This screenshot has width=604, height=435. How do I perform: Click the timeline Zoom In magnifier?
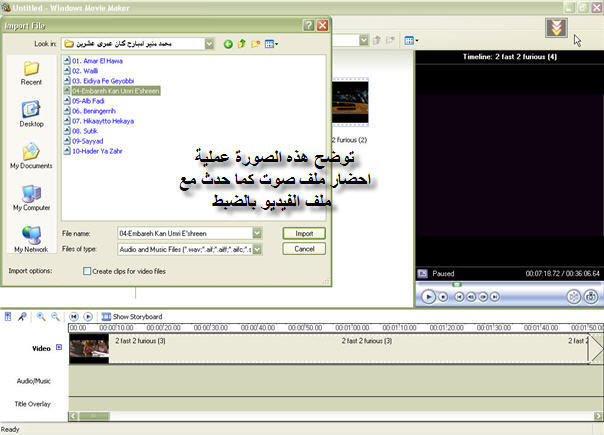pyautogui.click(x=41, y=316)
